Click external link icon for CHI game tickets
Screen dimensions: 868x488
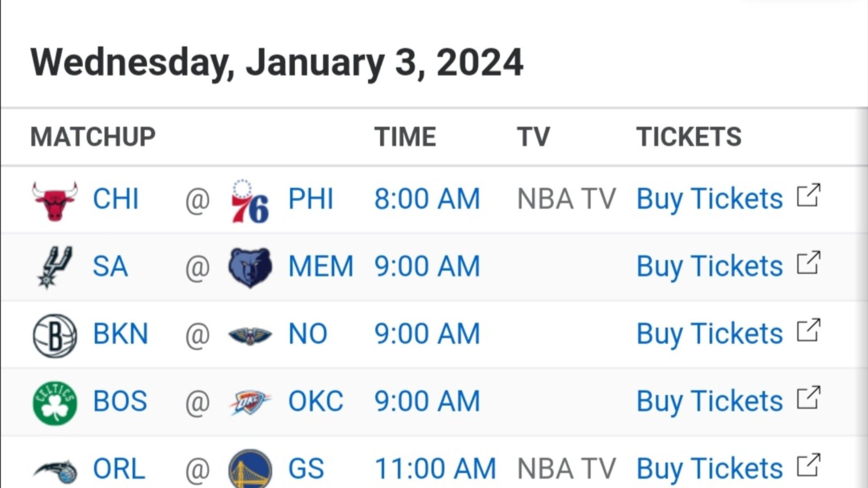(x=808, y=195)
